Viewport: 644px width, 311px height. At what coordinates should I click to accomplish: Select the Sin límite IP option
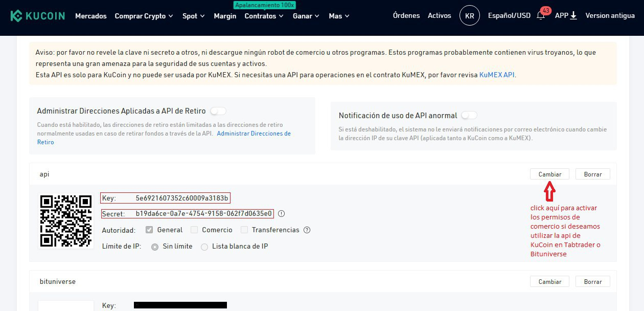point(155,247)
